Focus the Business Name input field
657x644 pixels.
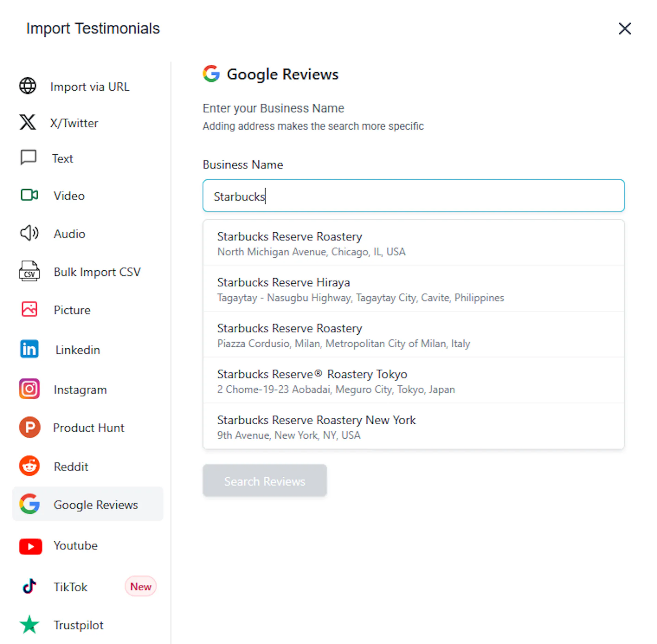[413, 196]
